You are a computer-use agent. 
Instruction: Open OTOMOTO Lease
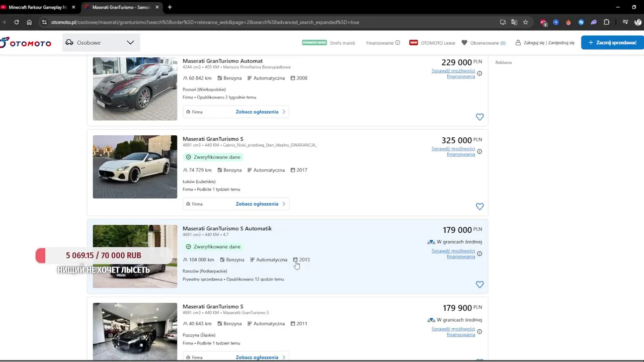432,43
